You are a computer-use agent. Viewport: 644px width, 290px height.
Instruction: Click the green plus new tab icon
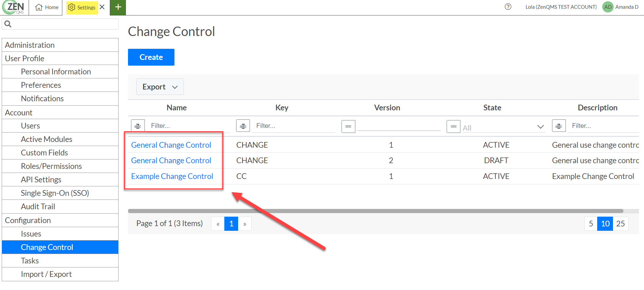118,7
